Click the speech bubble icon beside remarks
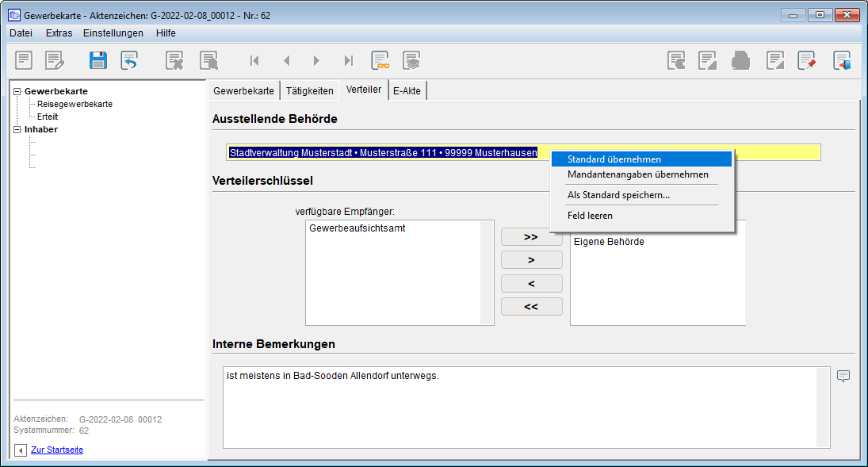 click(x=843, y=376)
